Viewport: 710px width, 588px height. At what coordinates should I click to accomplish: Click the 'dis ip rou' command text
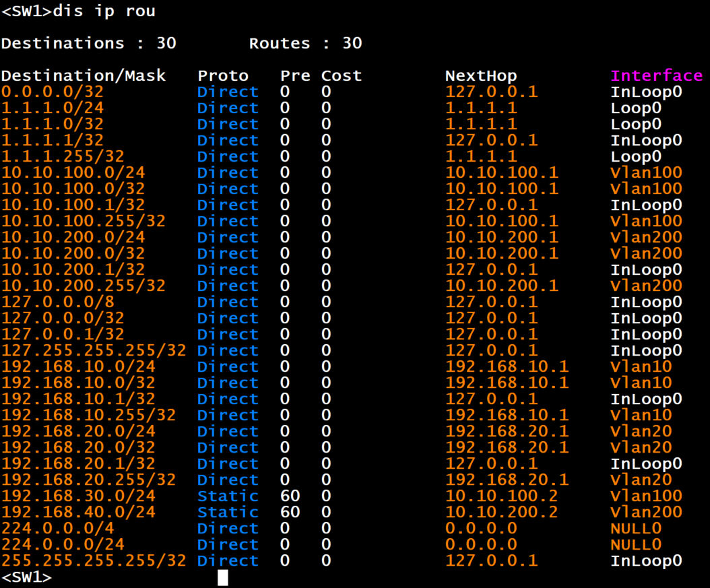(104, 11)
